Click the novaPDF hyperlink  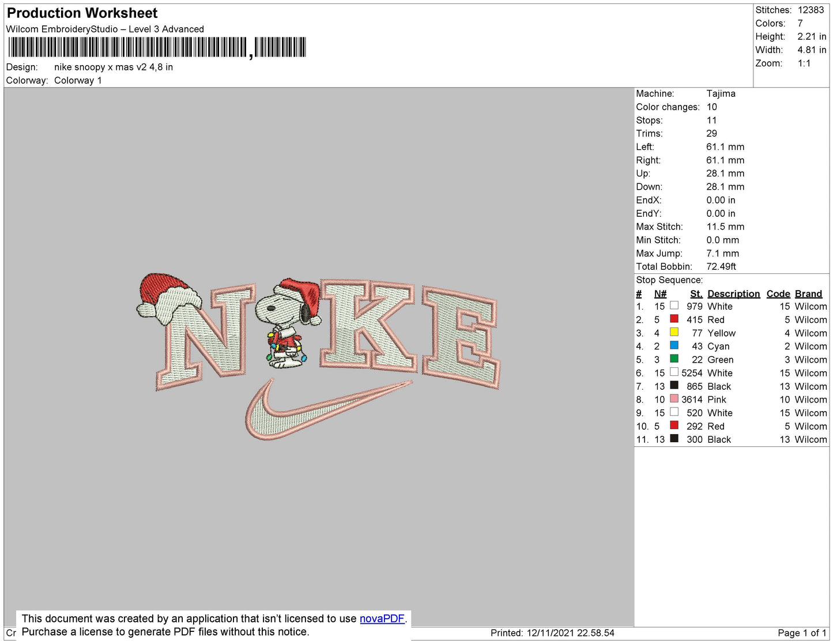(382, 619)
